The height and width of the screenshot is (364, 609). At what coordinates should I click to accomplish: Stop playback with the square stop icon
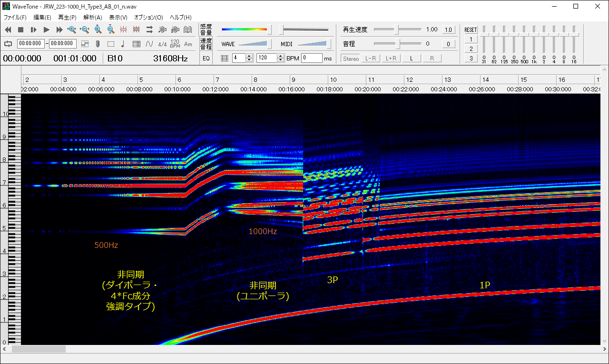click(x=21, y=30)
